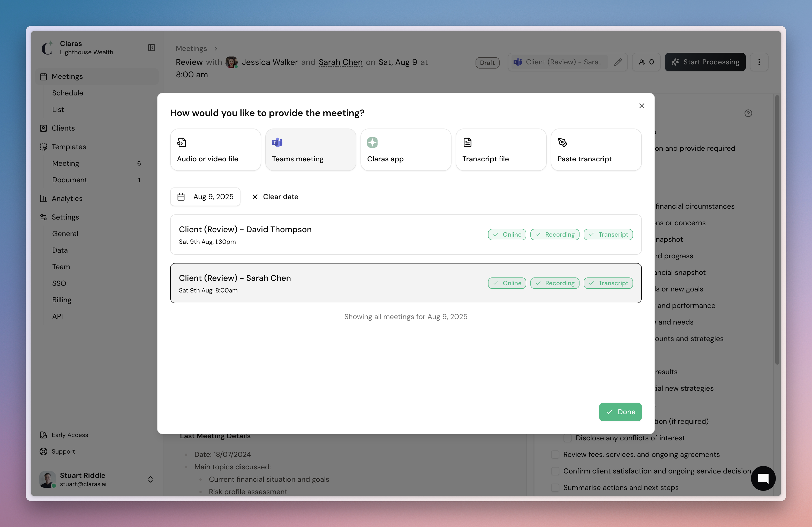Open Billing settings
Screen dimensions: 812x527
point(62,300)
